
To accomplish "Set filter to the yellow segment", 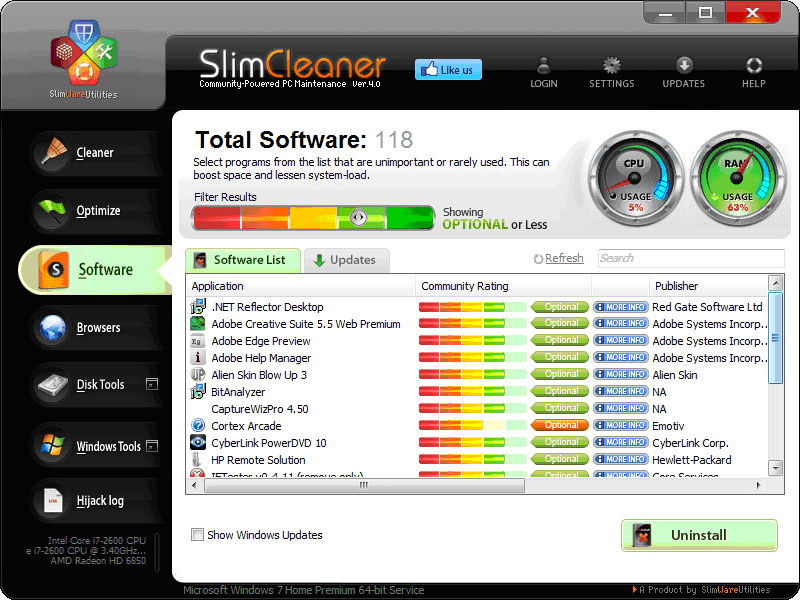I will (313, 218).
